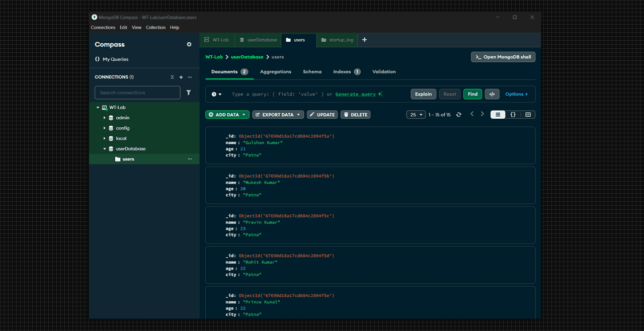Open the MongoDB shell
The width and height of the screenshot is (644, 331).
point(503,57)
